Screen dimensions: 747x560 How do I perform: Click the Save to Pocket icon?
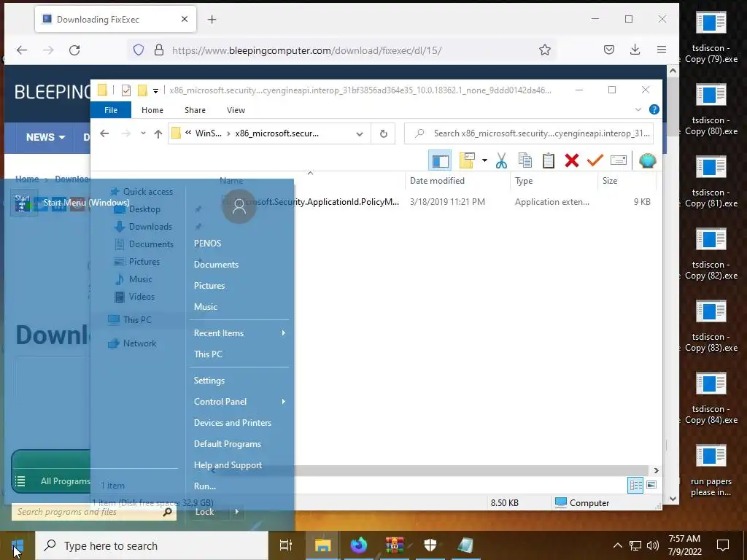click(x=609, y=50)
